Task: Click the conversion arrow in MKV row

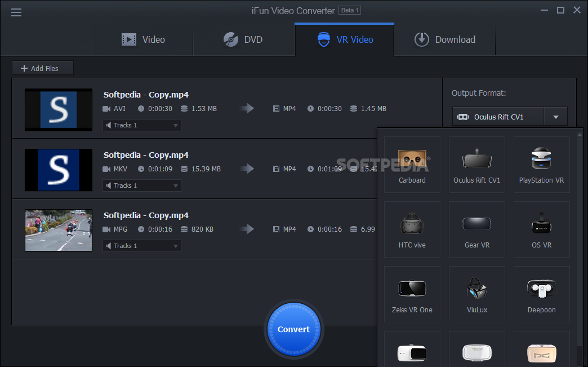Action: (247, 169)
